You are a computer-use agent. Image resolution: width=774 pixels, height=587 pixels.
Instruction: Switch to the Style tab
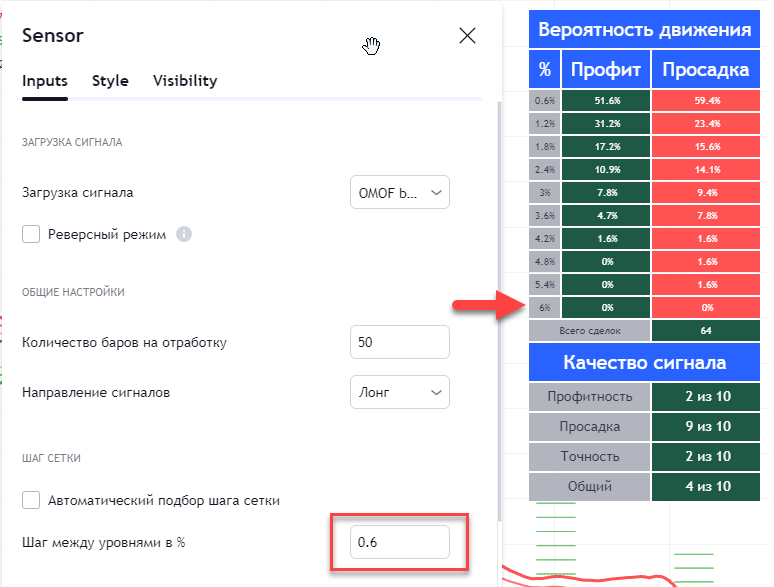(110, 81)
